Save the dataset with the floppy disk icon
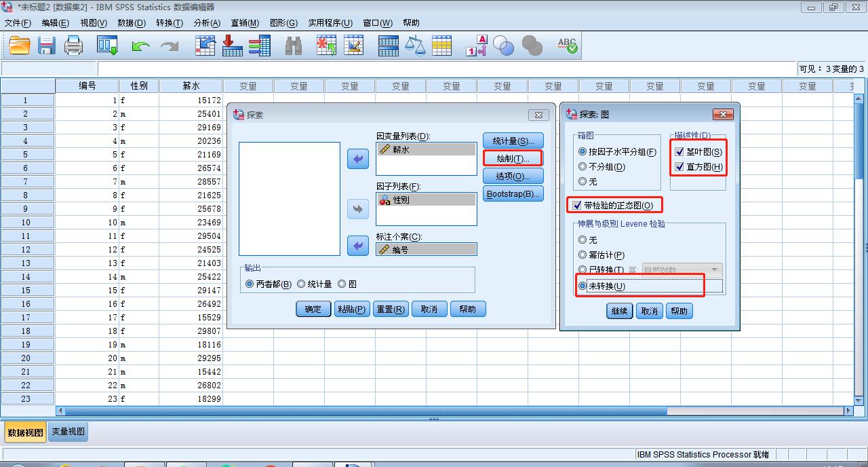Viewport: 868px width, 467px height. (46, 45)
